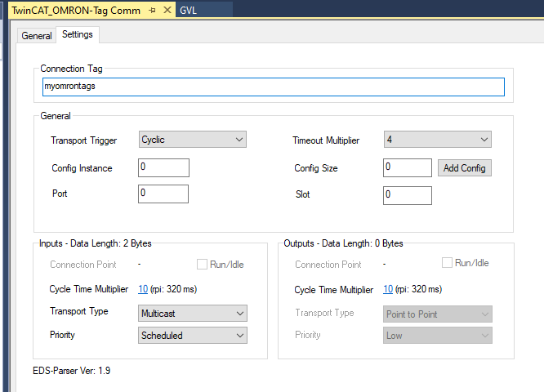Toggle Run/Idle checkbox under Inputs
544x392 pixels.
pyautogui.click(x=202, y=265)
